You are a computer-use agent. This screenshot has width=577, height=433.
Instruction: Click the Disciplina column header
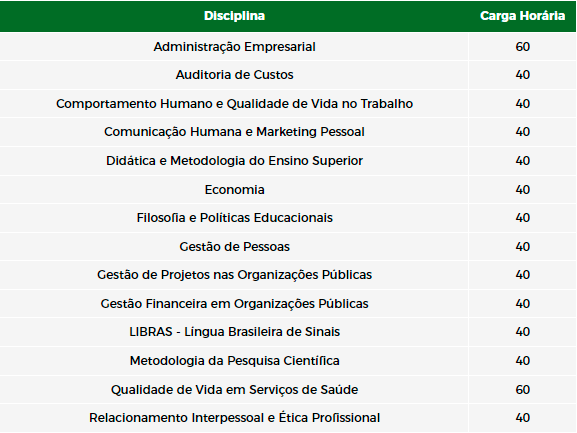pyautogui.click(x=234, y=16)
